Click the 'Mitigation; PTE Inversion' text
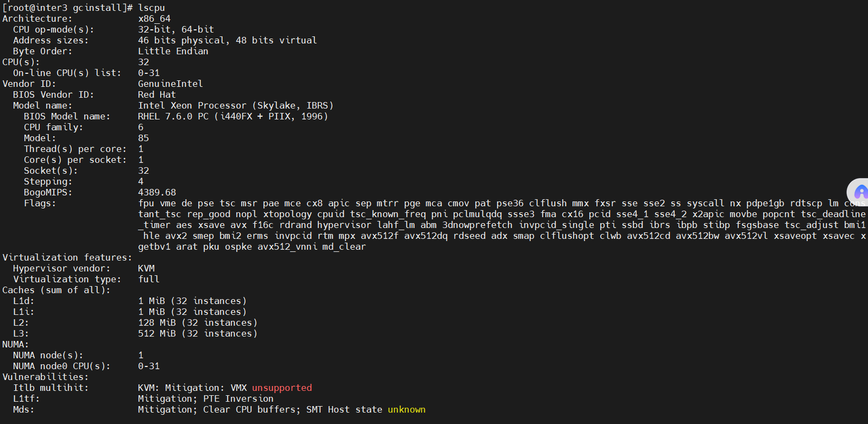Screen dimensions: 868x424 point(206,398)
